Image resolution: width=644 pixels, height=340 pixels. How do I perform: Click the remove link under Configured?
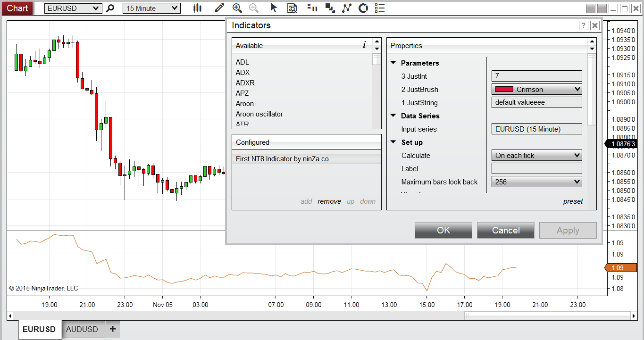(x=329, y=201)
